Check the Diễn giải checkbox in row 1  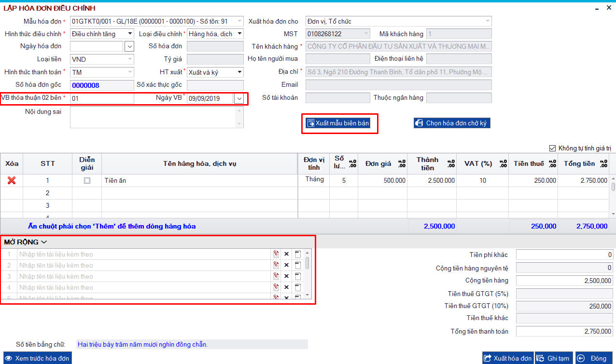pos(87,180)
